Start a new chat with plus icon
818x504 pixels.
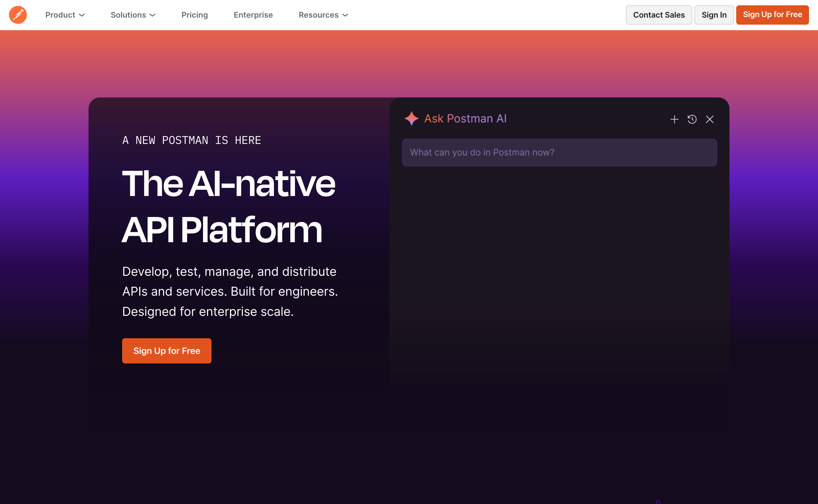pos(674,119)
